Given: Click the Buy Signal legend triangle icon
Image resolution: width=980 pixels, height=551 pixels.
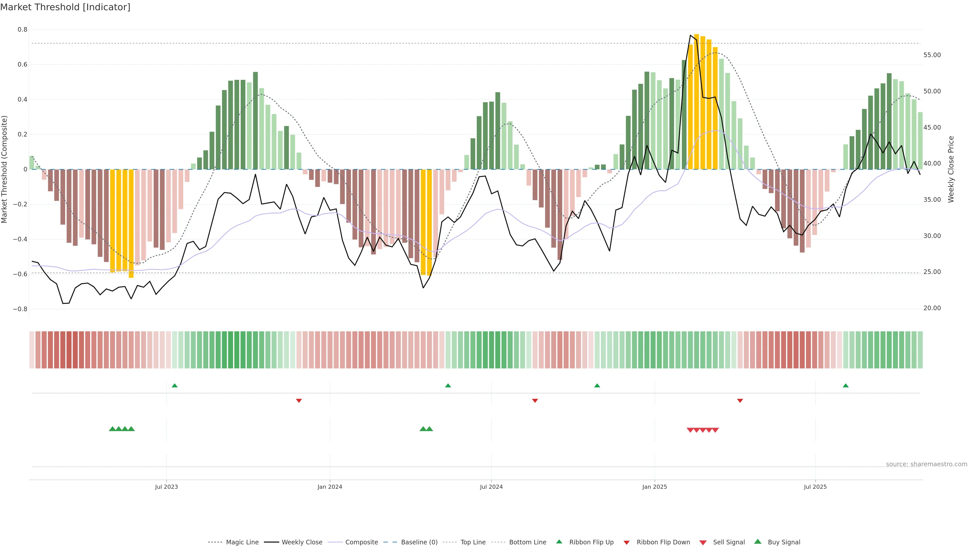Looking at the screenshot, I should click(x=757, y=542).
